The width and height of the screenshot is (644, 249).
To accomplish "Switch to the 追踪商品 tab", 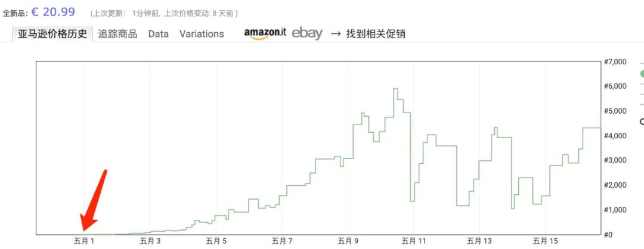I will coord(117,33).
